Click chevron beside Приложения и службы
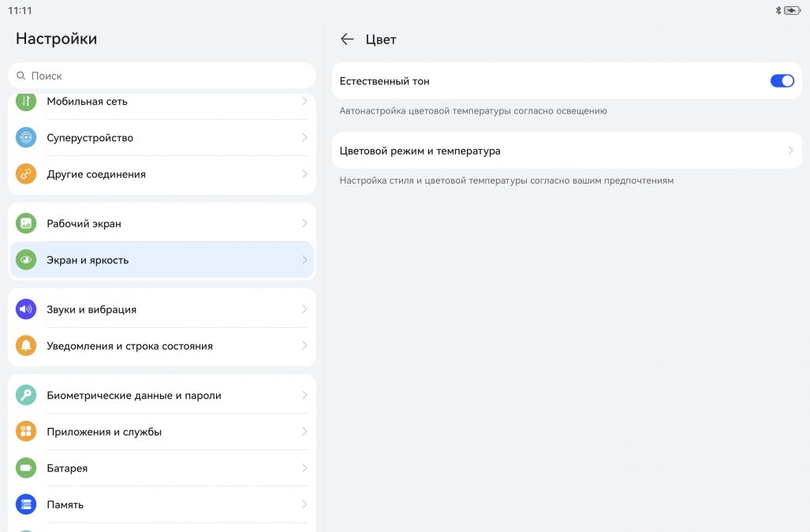The image size is (810, 532). point(304,432)
